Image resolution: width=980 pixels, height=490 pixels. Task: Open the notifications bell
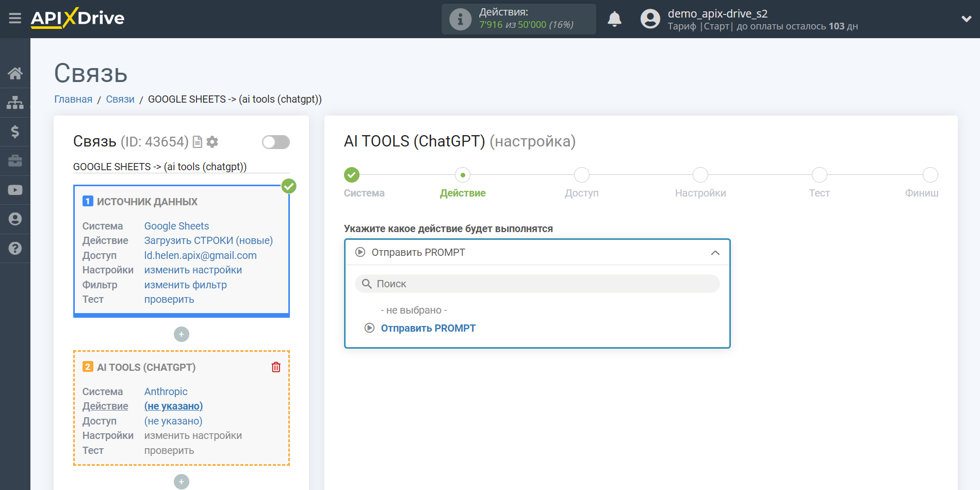[614, 19]
